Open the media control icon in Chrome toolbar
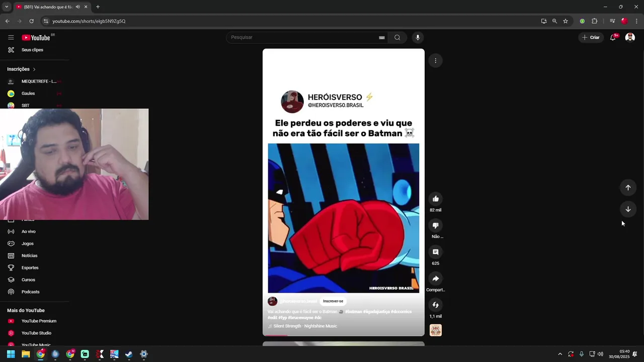The image size is (644, 362). point(612,21)
